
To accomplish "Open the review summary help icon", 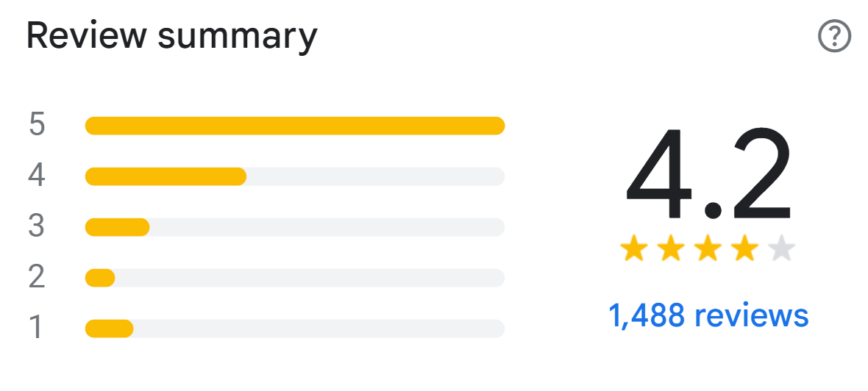I will pyautogui.click(x=834, y=36).
